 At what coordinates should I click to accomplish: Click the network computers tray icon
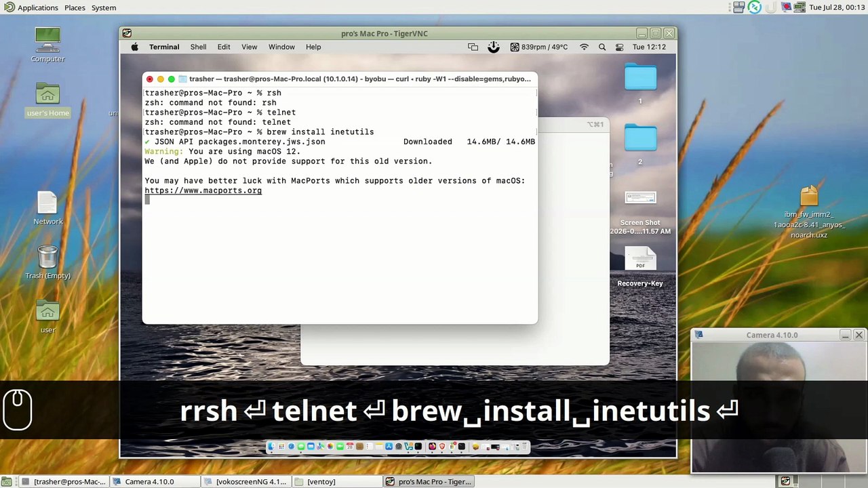[800, 7]
